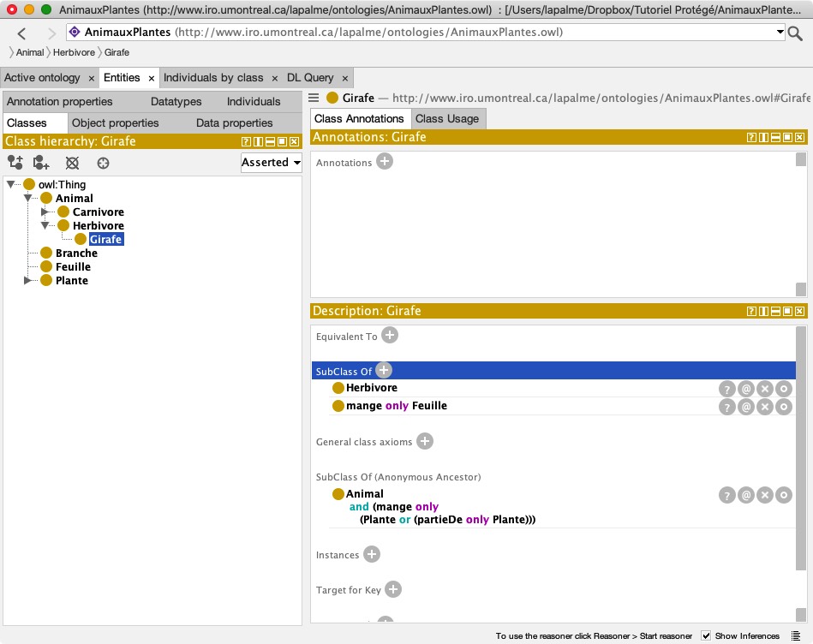This screenshot has height=644, width=813.
Task: Toggle the Show Inferences checkbox
Action: click(x=706, y=635)
